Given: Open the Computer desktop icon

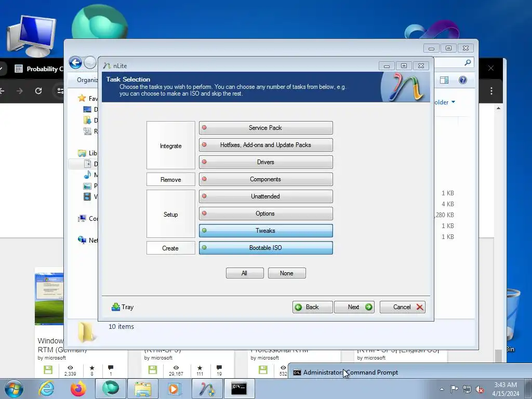Looking at the screenshot, I should (x=31, y=36).
